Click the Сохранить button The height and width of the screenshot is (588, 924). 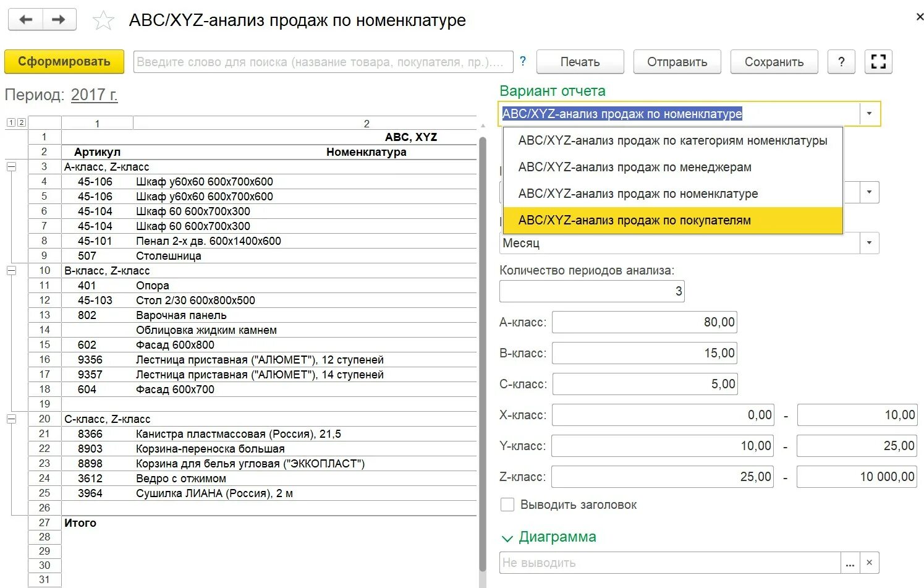(774, 62)
